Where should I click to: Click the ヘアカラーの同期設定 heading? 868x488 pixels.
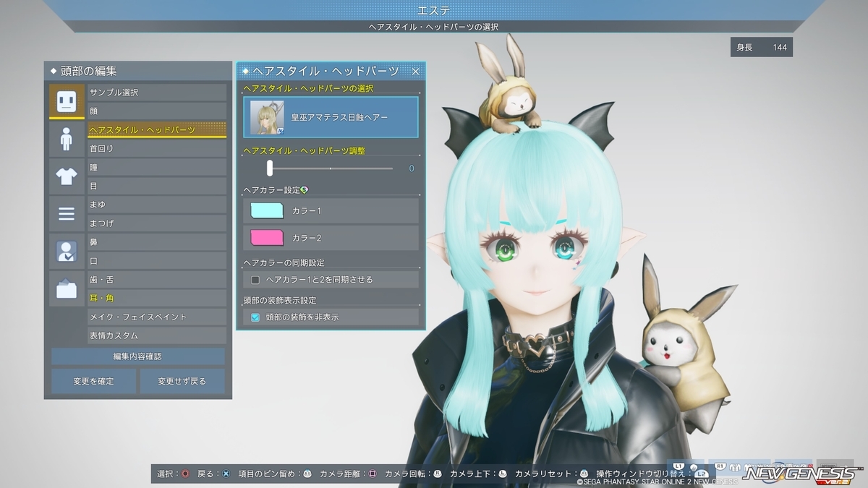point(284,262)
